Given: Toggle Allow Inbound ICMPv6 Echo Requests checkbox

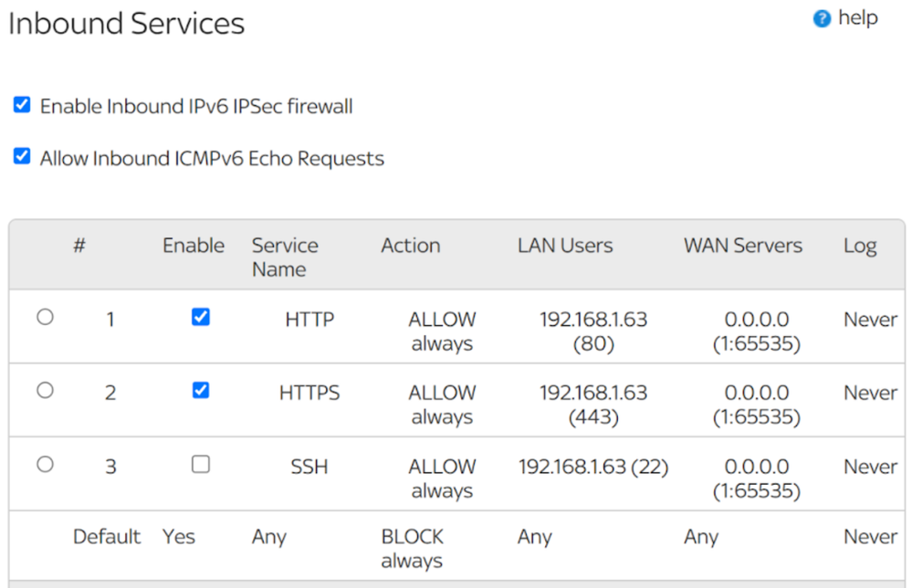Looking at the screenshot, I should click(x=22, y=156).
